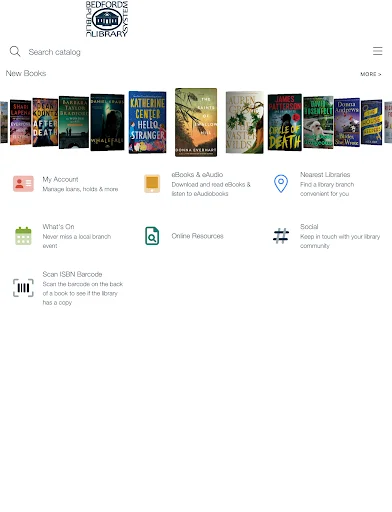Viewport: 392px width, 512px height.
Task: Tap the Nearest Libraries map pin icon
Action: [281, 184]
